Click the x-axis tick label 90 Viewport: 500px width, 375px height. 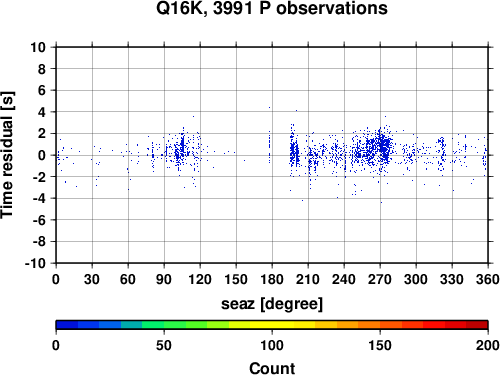164,279
